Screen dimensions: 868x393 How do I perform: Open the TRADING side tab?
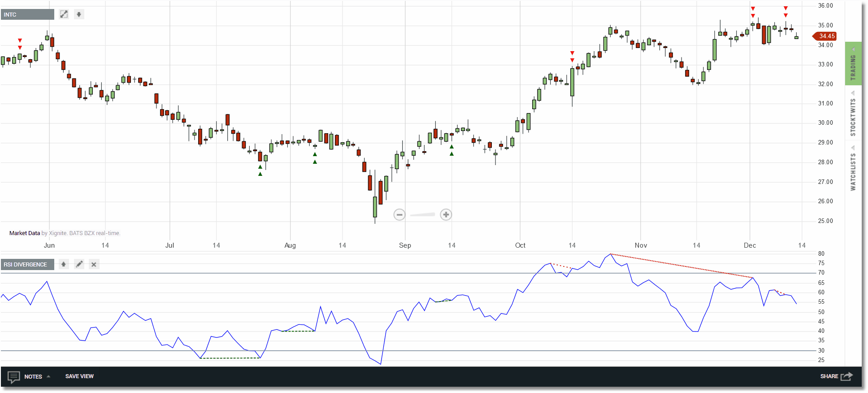point(853,64)
